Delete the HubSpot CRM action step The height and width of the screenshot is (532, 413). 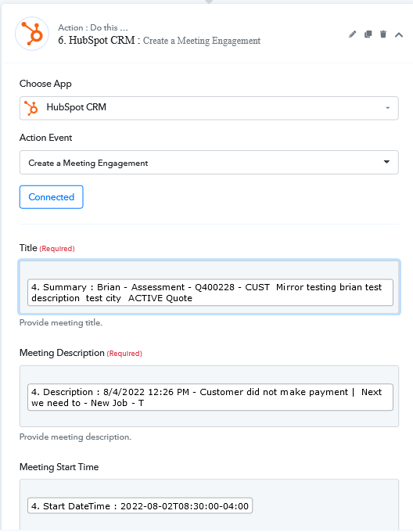click(x=383, y=34)
